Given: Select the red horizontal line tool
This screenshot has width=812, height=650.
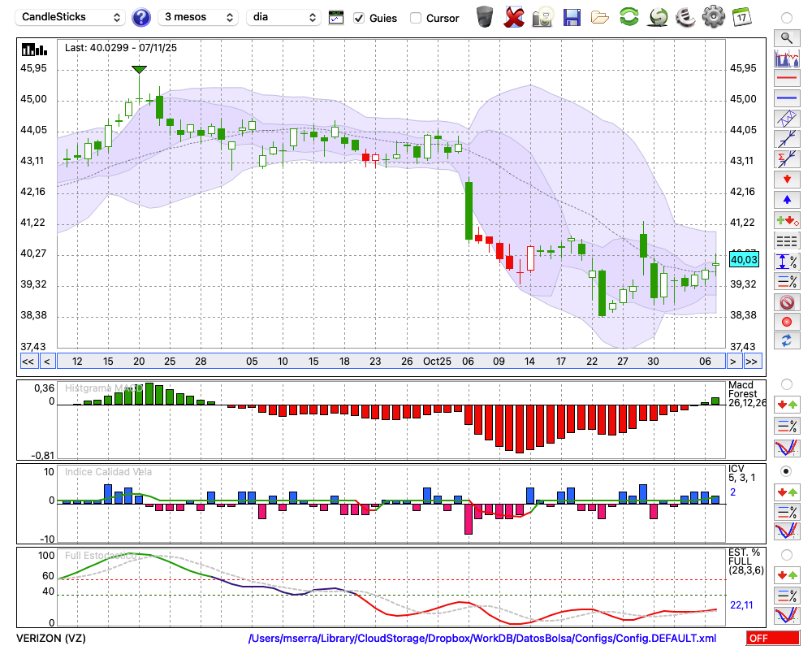Looking at the screenshot, I should tap(786, 78).
